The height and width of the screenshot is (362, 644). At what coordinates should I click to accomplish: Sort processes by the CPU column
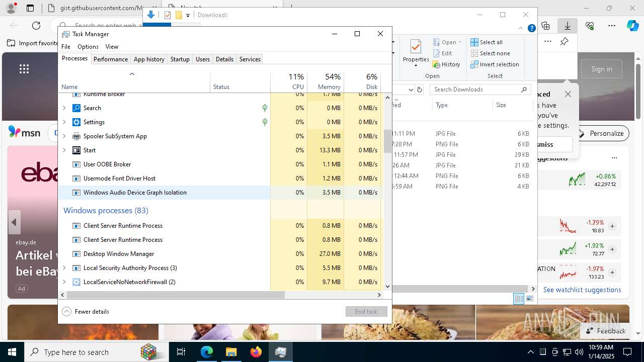click(289, 82)
